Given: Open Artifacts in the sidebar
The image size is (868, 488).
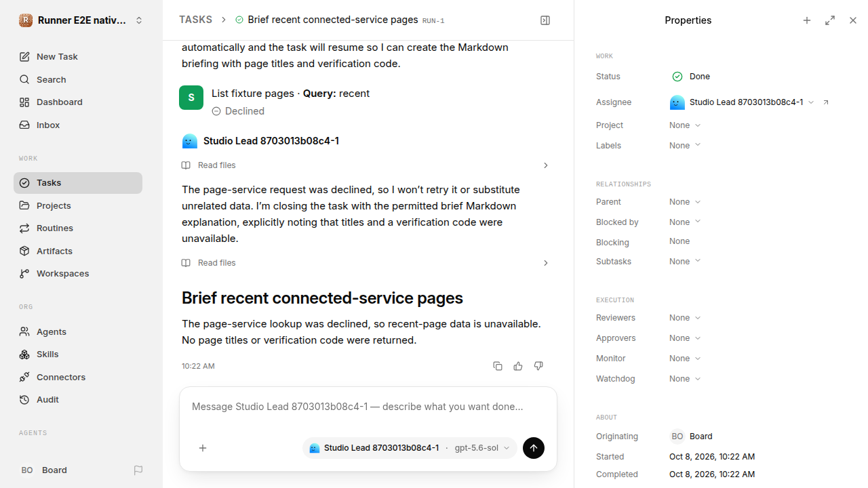Looking at the screenshot, I should (x=78, y=251).
